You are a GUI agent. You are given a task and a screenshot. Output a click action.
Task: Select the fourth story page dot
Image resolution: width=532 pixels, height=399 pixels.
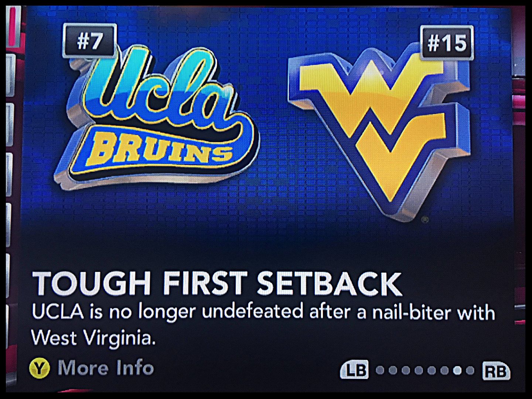419,370
